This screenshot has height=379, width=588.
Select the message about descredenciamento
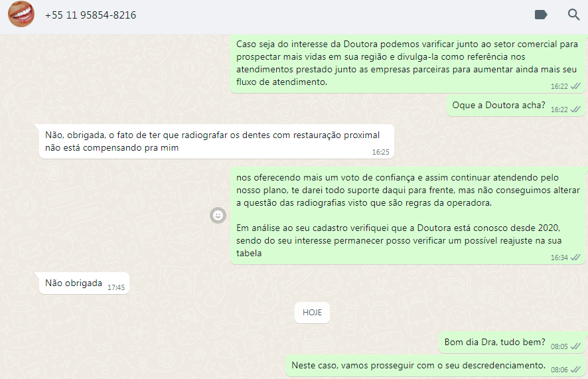(435, 366)
